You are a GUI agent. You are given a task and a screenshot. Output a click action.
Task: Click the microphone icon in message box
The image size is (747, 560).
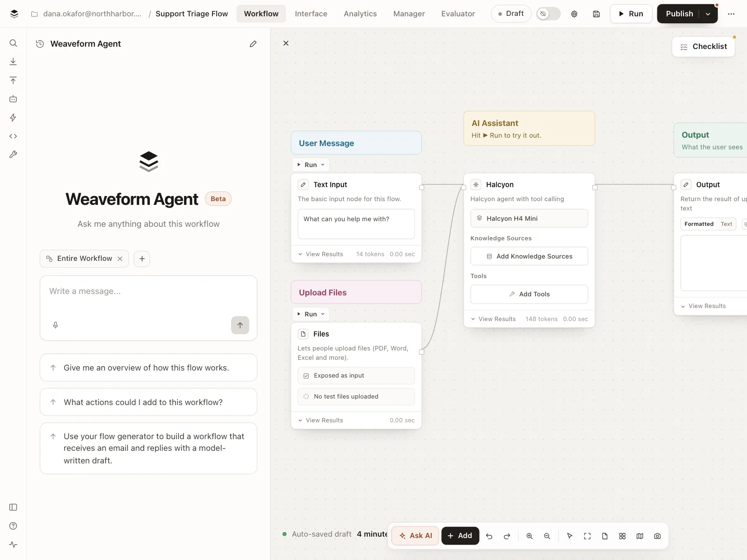(56, 325)
